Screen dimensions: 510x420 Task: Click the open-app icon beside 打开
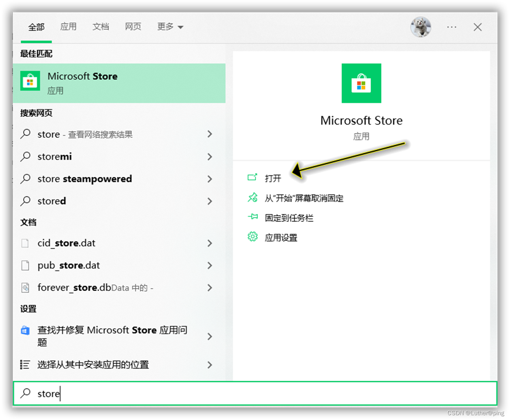tap(252, 177)
